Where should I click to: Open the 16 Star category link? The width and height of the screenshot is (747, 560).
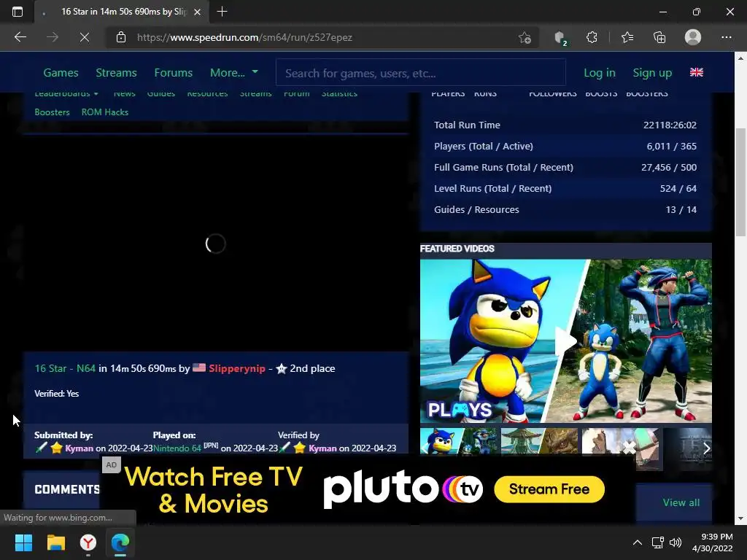50,368
